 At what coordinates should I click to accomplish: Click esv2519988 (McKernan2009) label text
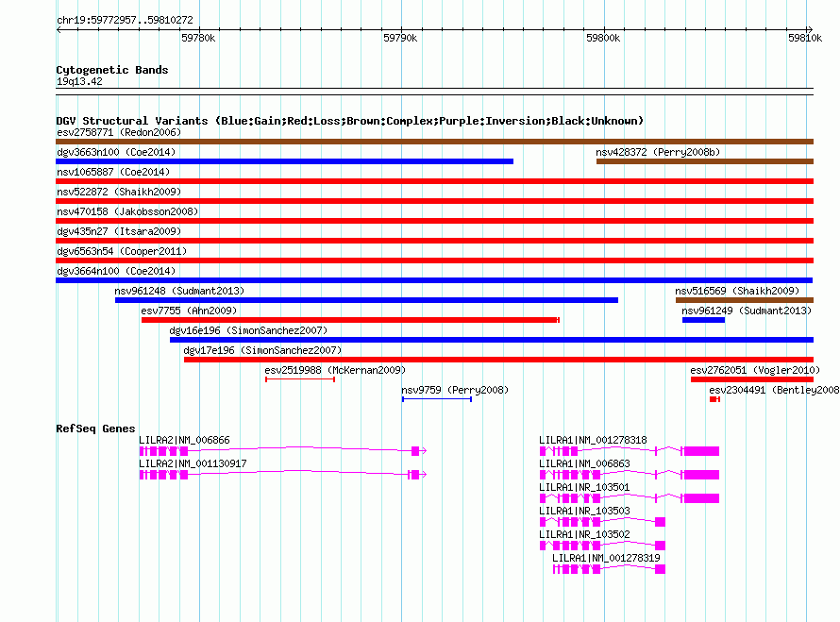pyautogui.click(x=335, y=370)
